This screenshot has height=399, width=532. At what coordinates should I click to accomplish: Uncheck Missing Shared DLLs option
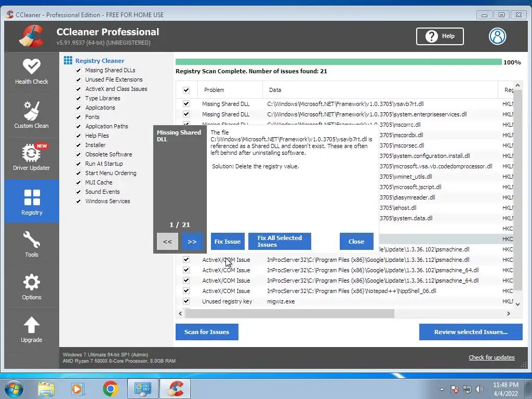[78, 70]
